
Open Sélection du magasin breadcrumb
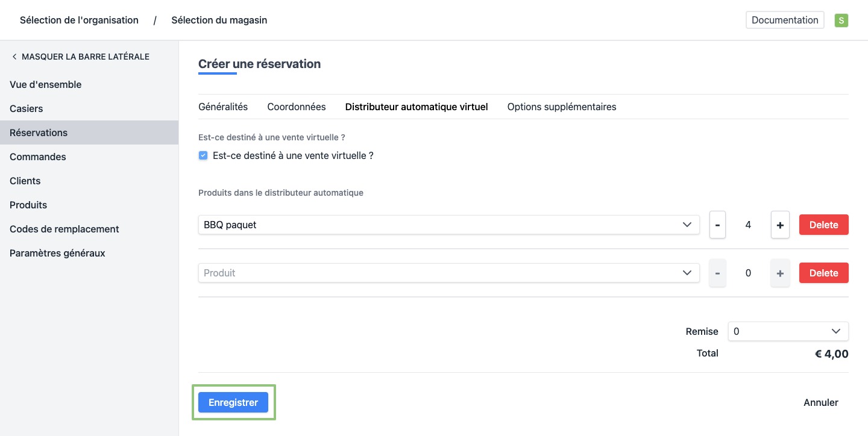point(219,20)
